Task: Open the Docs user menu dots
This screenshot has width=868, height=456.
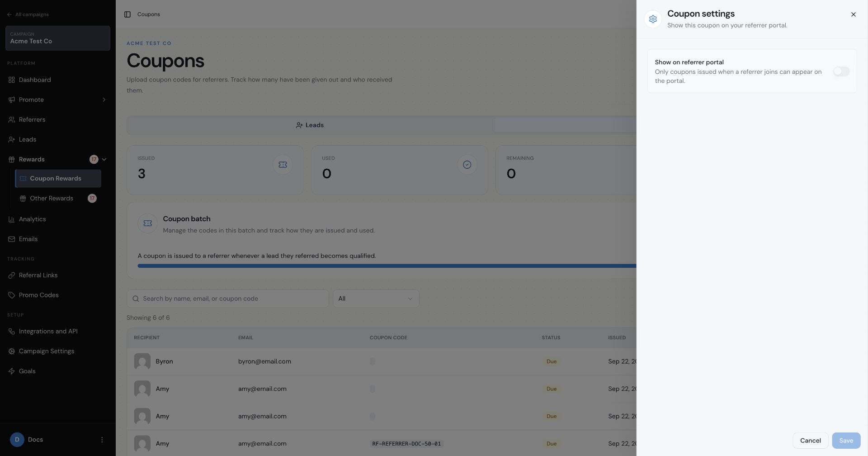Action: (102, 440)
